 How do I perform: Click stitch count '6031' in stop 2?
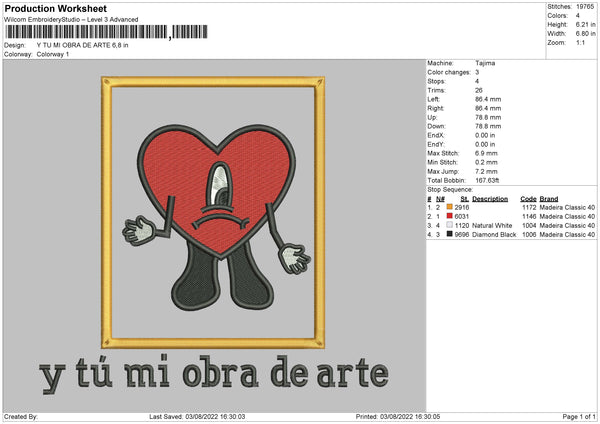(462, 216)
